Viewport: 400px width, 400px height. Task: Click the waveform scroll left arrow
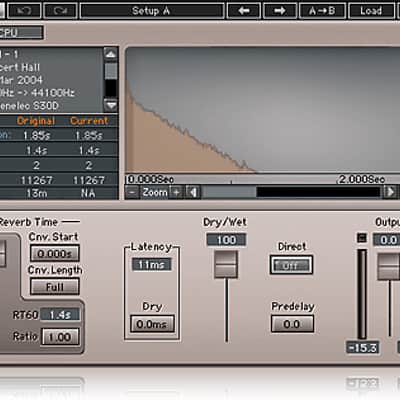coord(193,192)
